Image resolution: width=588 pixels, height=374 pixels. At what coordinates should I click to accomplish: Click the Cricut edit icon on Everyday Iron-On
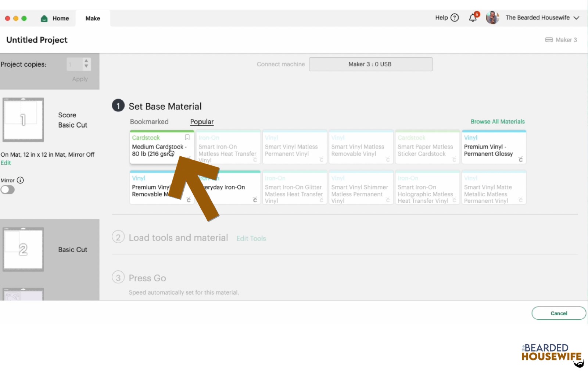255,200
